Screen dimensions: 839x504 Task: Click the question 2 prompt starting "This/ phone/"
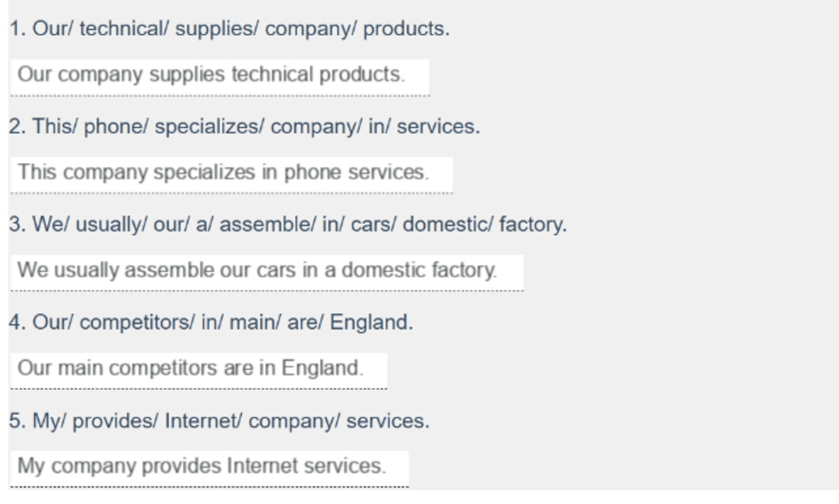[244, 127]
